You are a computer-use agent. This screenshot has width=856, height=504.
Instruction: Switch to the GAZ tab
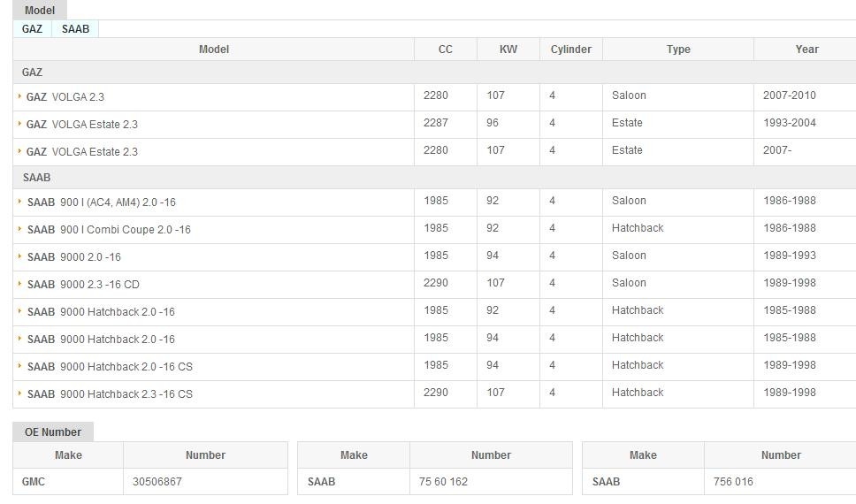[32, 29]
